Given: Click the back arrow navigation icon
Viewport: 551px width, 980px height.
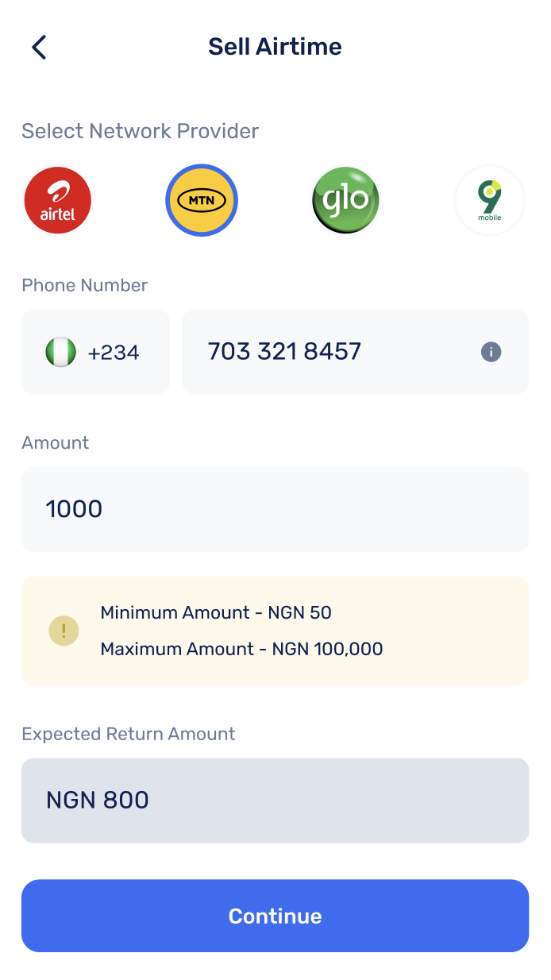Looking at the screenshot, I should tap(39, 47).
